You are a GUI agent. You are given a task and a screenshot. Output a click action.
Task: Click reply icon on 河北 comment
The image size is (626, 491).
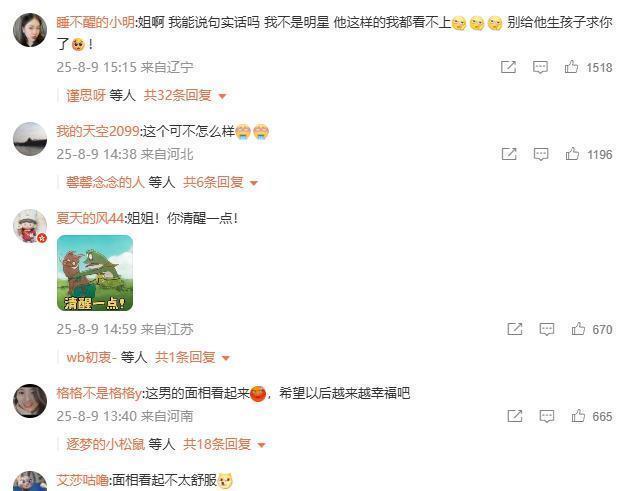coord(541,154)
